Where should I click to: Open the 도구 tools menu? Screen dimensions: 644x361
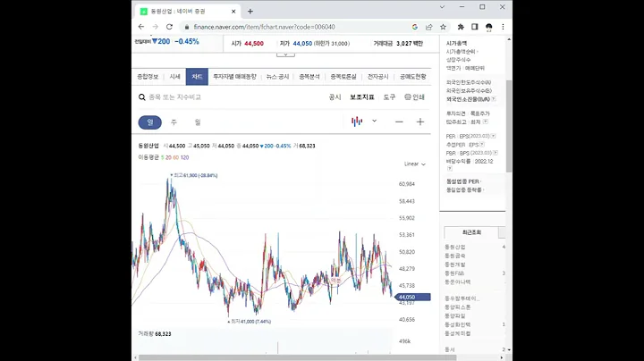389,97
